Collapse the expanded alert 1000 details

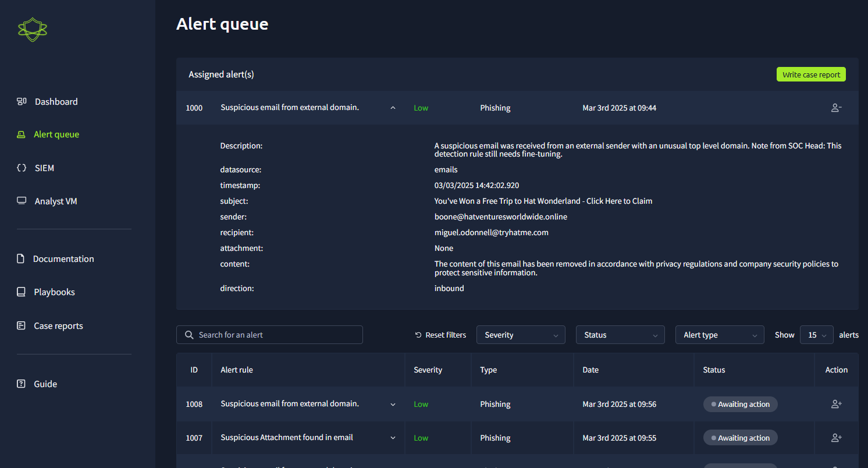coord(393,108)
